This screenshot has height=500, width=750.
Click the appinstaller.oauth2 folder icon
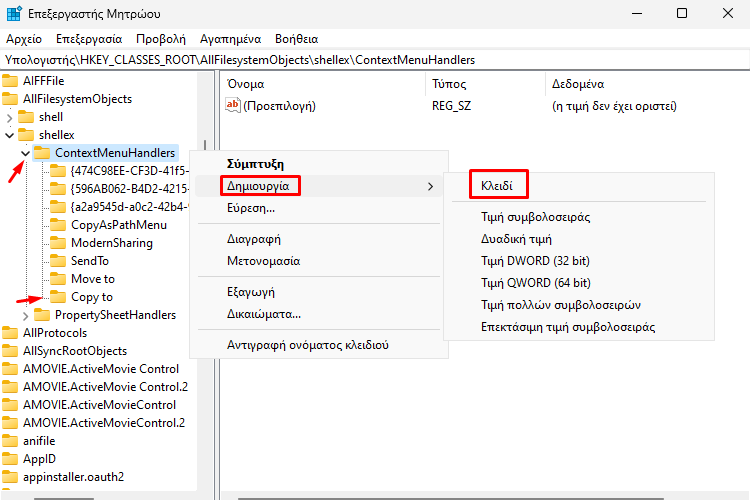pos(10,477)
